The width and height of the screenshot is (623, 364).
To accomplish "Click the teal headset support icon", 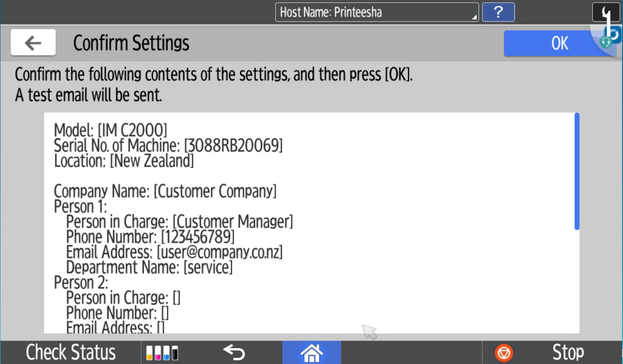I will click(606, 42).
